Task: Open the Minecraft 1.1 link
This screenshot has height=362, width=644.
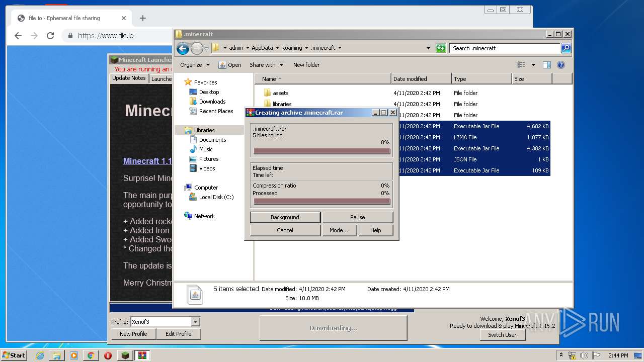Action: tap(148, 161)
